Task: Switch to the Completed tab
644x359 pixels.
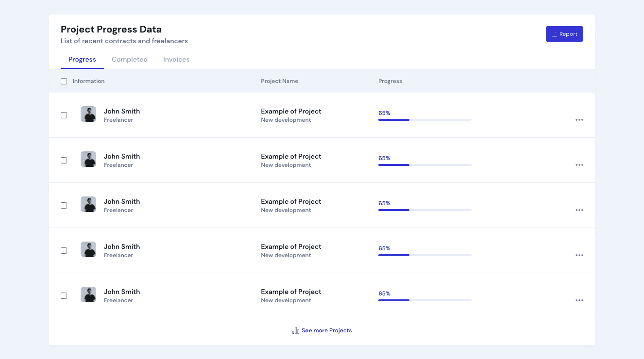Action: pyautogui.click(x=130, y=60)
